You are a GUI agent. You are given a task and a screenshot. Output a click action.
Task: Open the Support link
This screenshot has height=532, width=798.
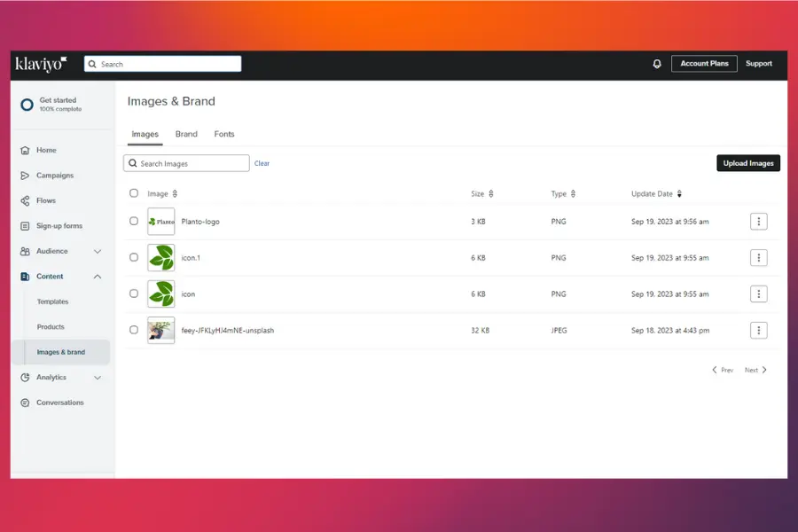coord(759,64)
